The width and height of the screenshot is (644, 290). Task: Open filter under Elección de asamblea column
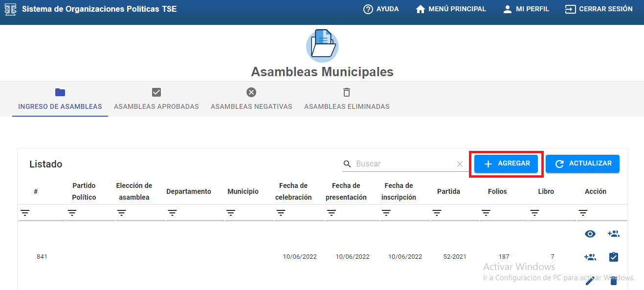coord(122,213)
